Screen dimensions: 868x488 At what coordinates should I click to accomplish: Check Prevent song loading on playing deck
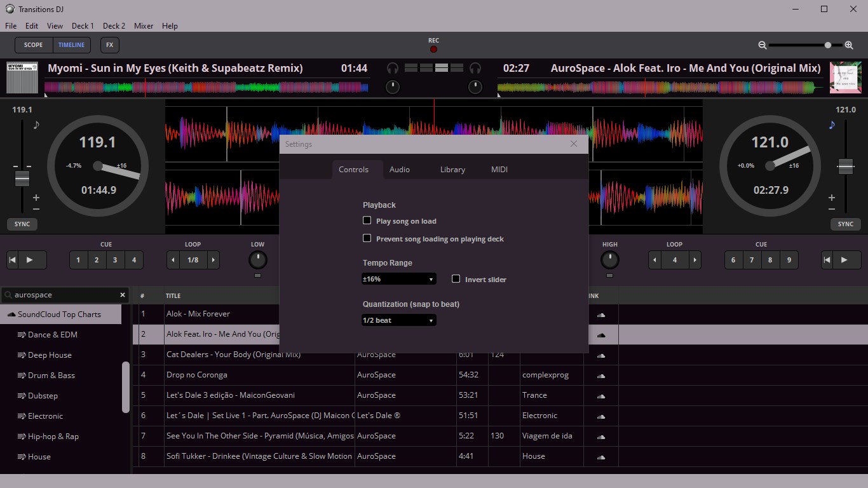(x=367, y=238)
